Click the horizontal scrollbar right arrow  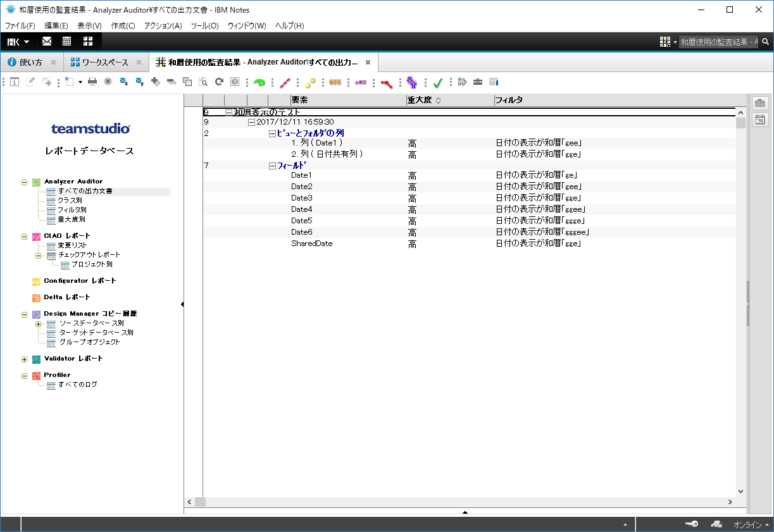click(x=730, y=502)
